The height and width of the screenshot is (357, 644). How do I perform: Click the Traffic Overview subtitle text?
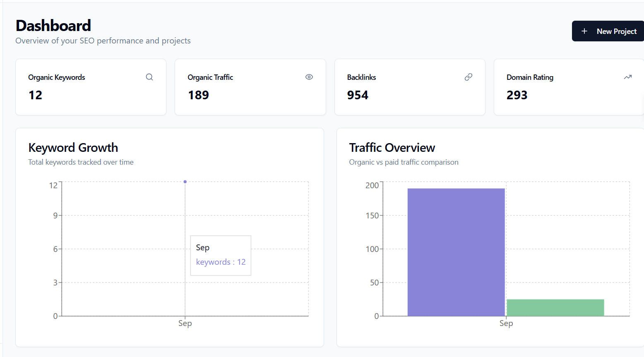[404, 162]
